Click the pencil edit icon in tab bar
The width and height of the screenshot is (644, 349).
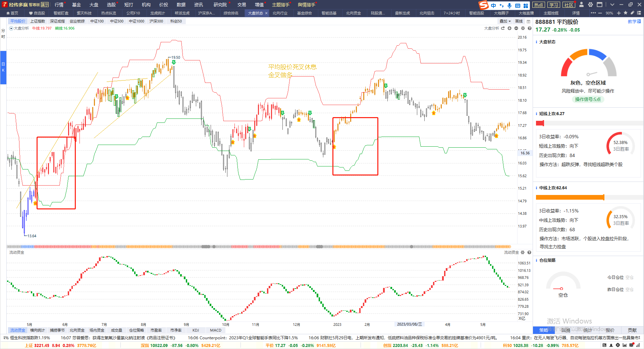pos(632,13)
